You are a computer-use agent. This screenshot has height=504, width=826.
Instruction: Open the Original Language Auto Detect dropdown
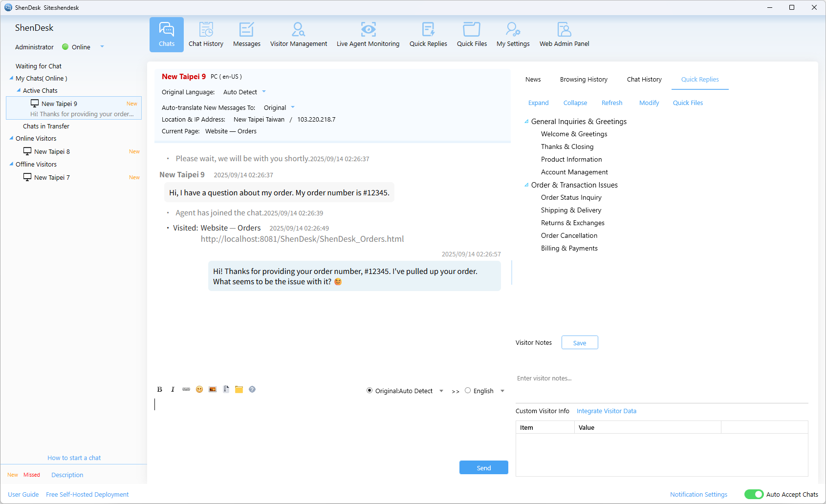pyautogui.click(x=264, y=92)
